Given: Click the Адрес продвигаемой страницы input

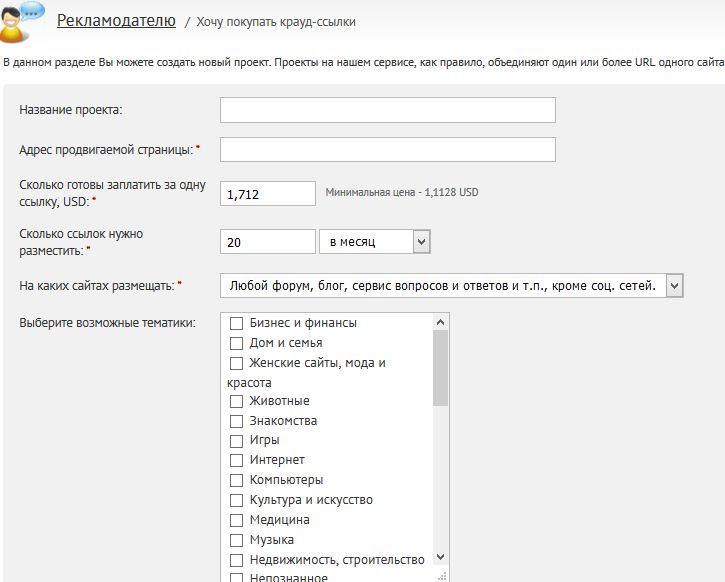Looking at the screenshot, I should 387,149.
